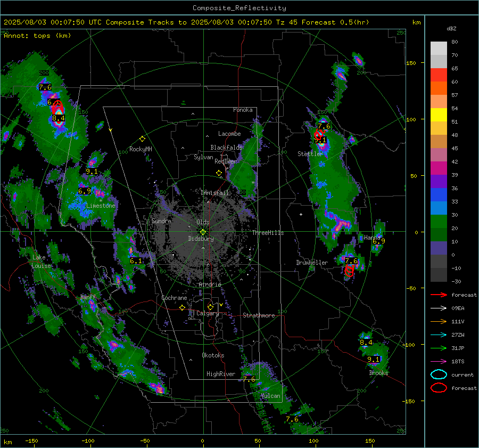Click the Strathmore city label

pos(259,315)
